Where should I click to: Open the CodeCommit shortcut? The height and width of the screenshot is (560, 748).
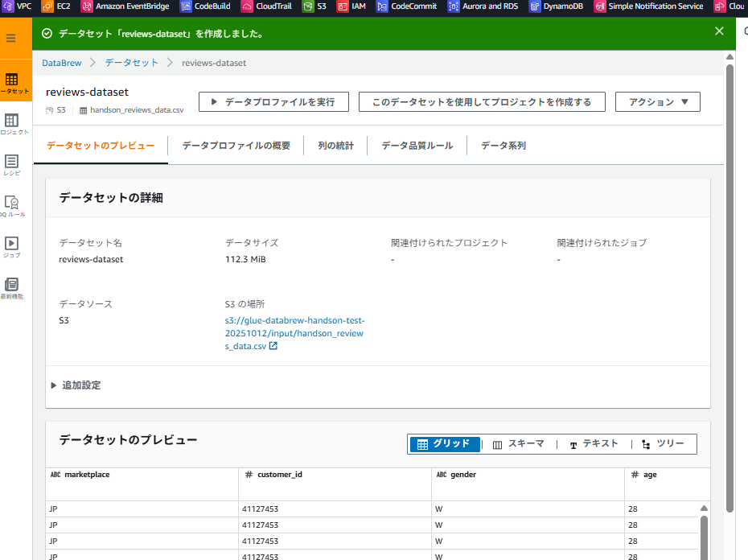[x=406, y=6]
